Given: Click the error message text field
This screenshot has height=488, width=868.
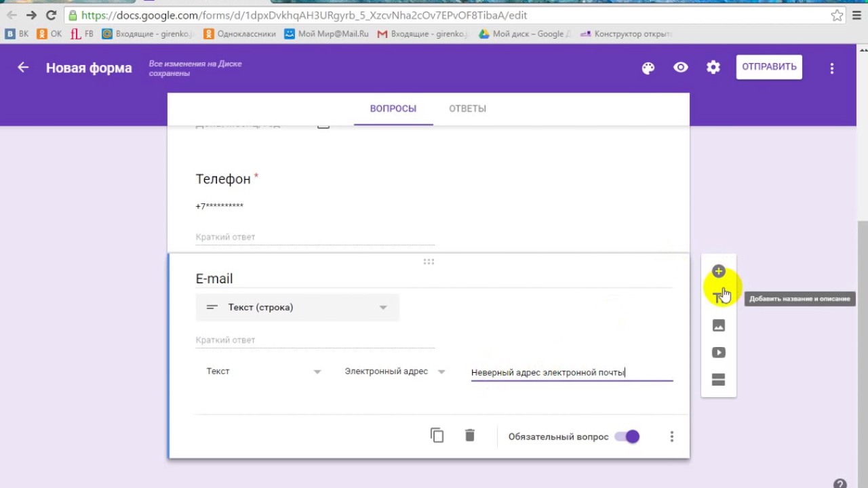Looking at the screenshot, I should coord(572,372).
